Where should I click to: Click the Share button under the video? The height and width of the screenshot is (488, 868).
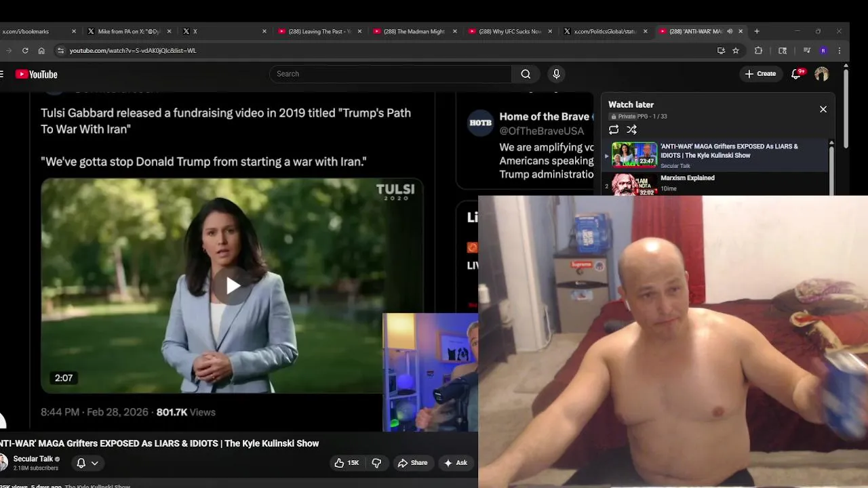pyautogui.click(x=412, y=463)
